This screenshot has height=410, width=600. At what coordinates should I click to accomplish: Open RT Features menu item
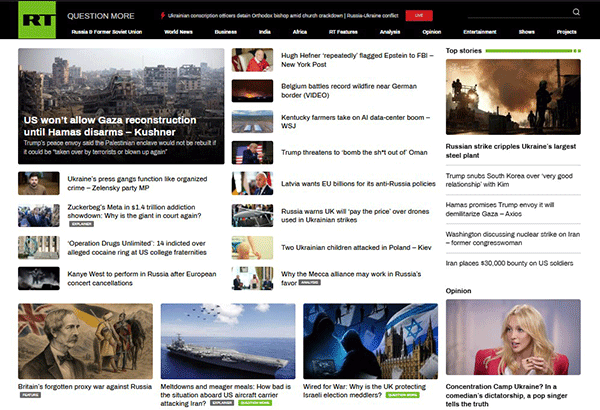[x=343, y=32]
